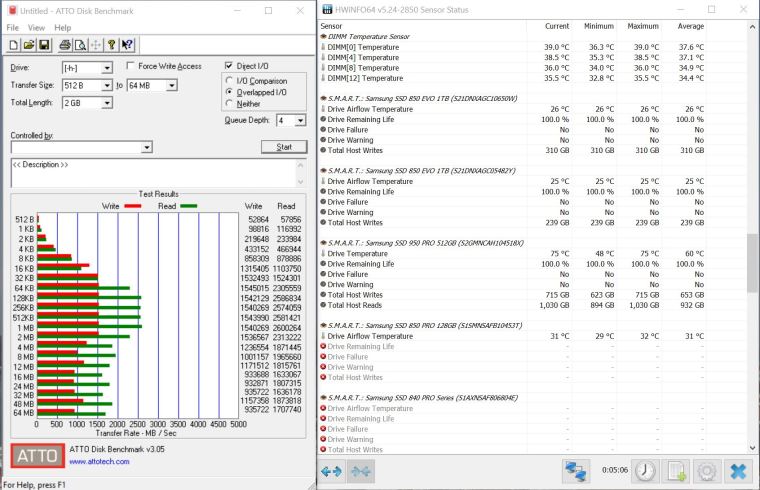Click the expand columns arrows icon in HWiNFO
This screenshot has width=760, height=490.
click(332, 471)
